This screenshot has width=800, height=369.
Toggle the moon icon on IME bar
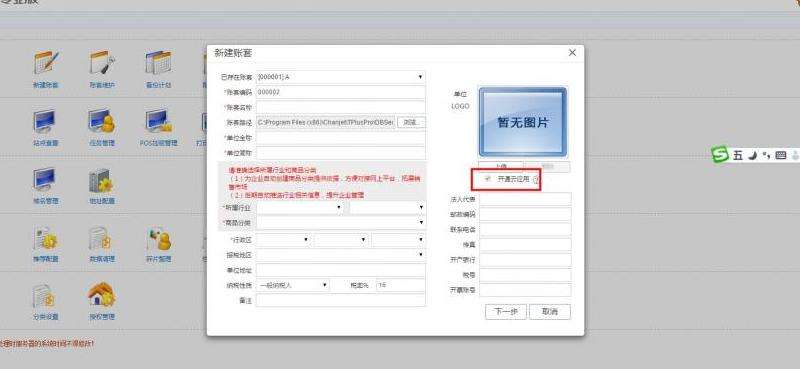[753, 155]
